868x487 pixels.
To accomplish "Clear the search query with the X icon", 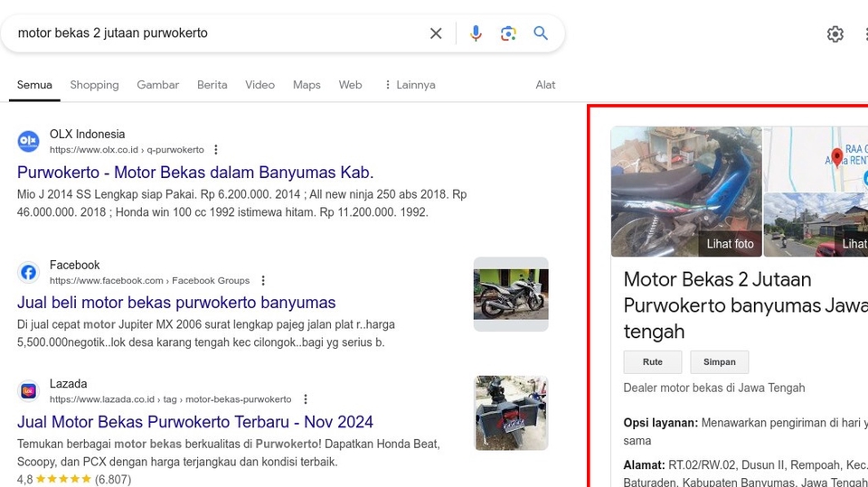I will click(436, 33).
